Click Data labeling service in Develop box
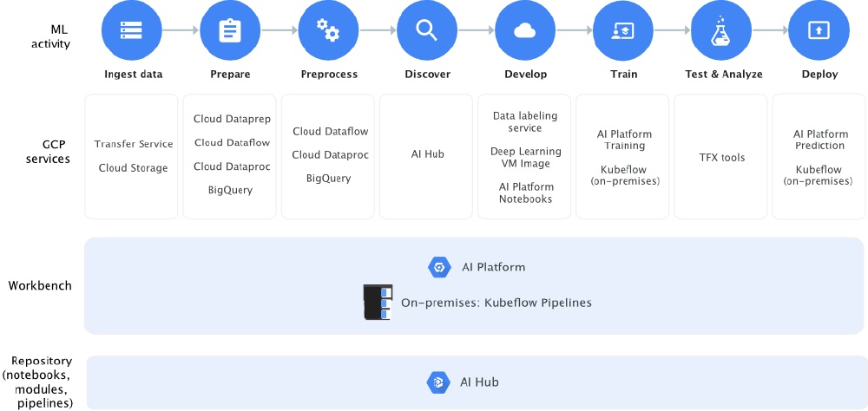This screenshot has width=868, height=411. [x=525, y=121]
